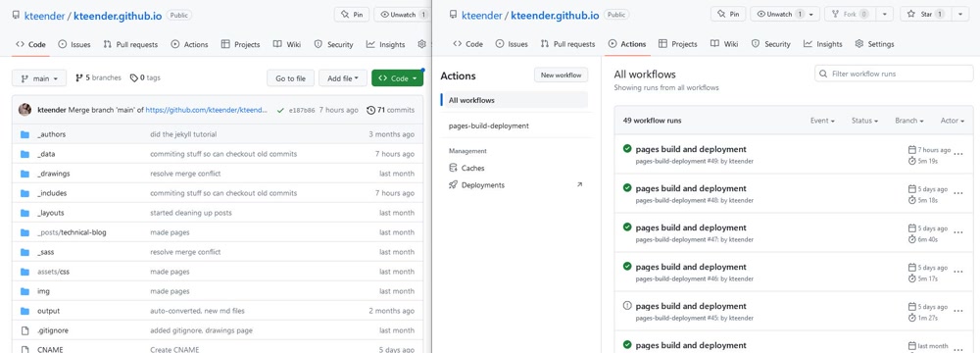The height and width of the screenshot is (353, 980).
Task: Click the .gitignore file icon
Action: click(25, 329)
